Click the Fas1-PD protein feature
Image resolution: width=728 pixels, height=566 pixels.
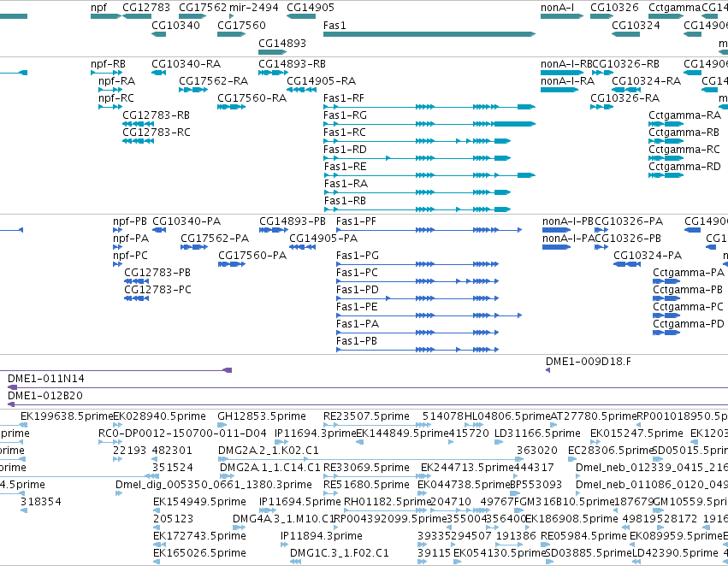417,298
